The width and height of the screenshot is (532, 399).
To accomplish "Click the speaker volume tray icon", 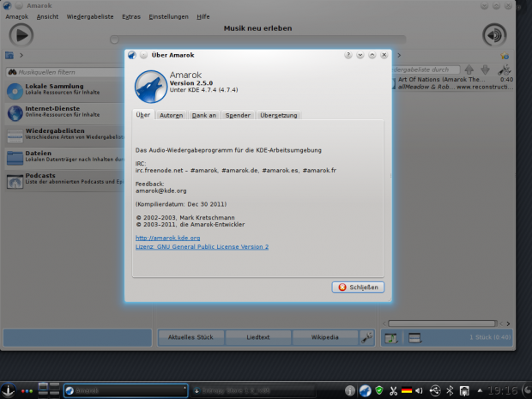I will [419, 391].
